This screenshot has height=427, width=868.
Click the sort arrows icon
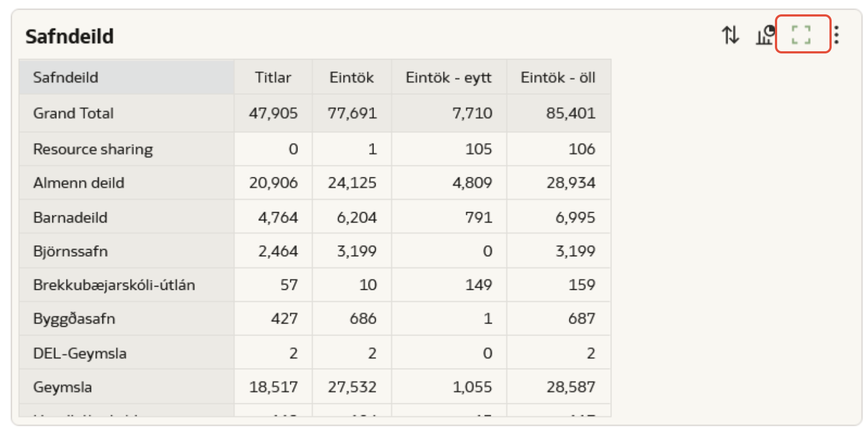(x=730, y=35)
